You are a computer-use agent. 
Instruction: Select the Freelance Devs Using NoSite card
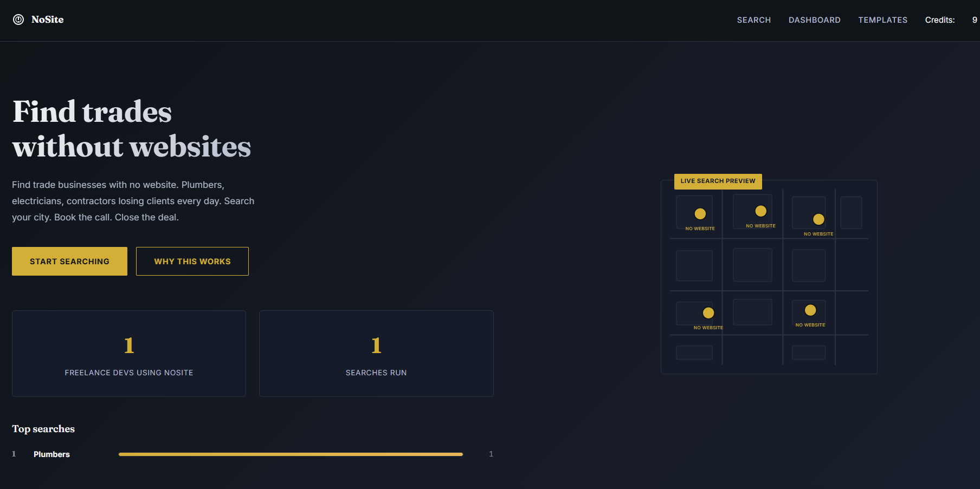click(x=129, y=354)
